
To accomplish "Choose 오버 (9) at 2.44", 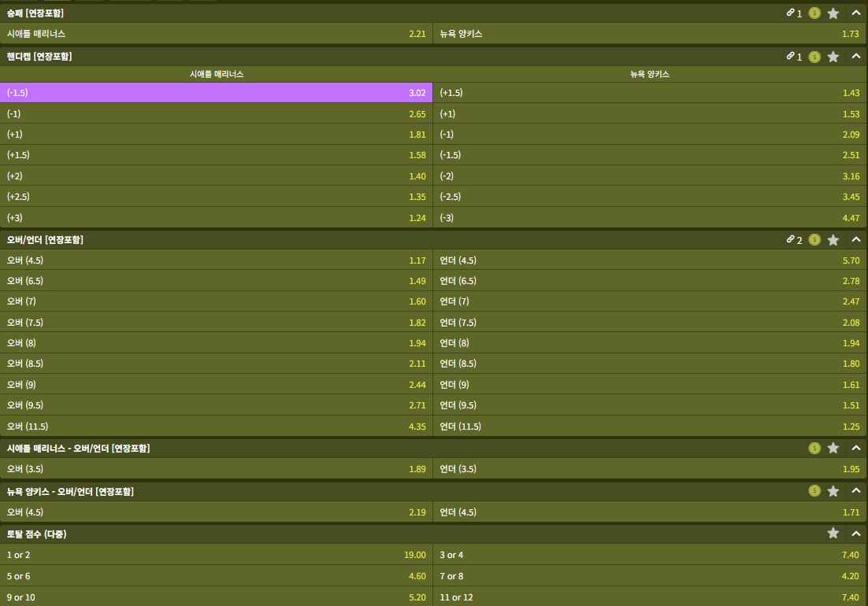I will 216,384.
